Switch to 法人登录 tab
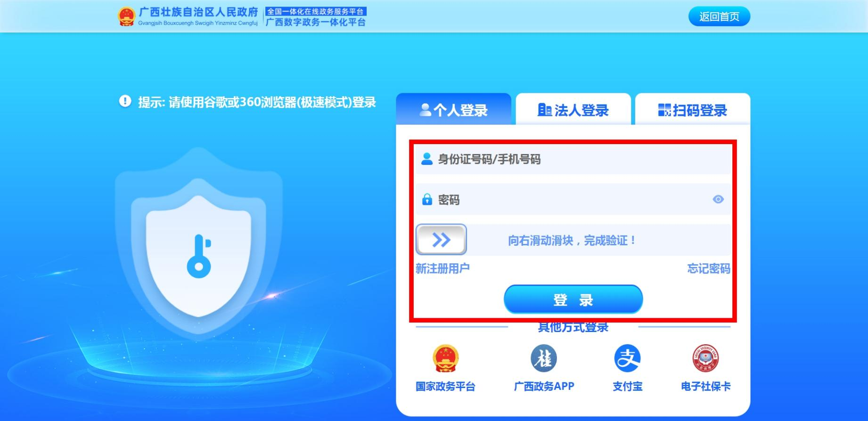 (573, 109)
